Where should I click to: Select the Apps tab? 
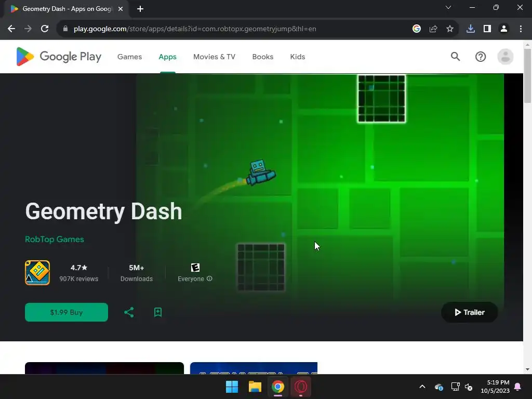(168, 57)
